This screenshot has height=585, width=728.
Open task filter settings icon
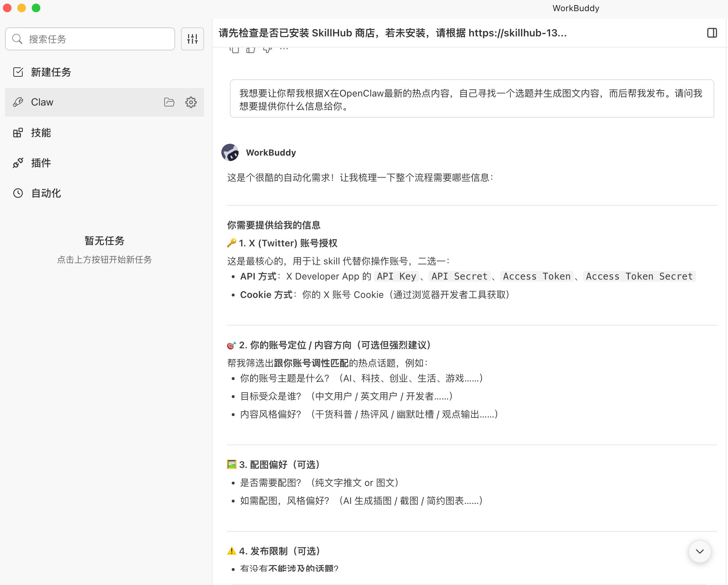(192, 39)
